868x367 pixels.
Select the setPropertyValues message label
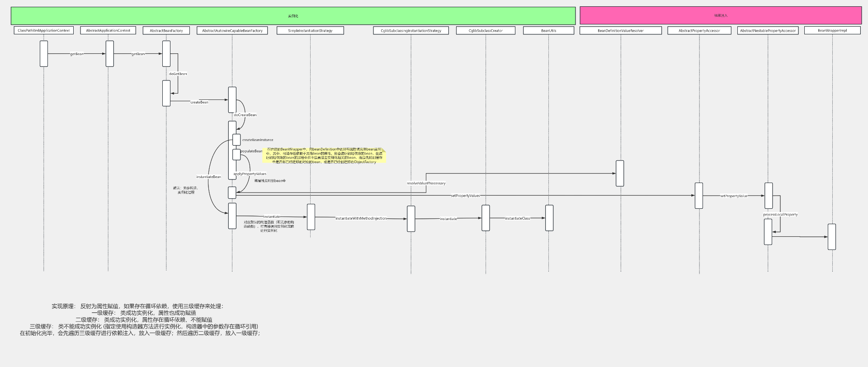point(465,196)
